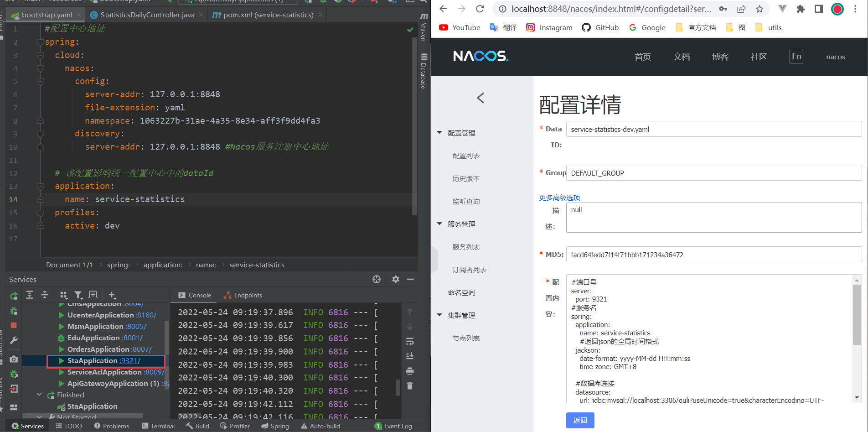Viewport: 868px width, 432px height.
Task: Click the debug rerun bug icon
Action: click(14, 311)
